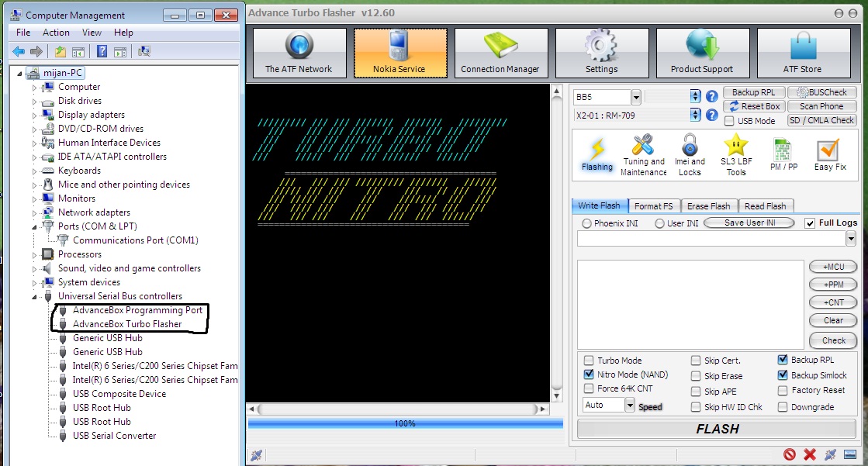Open Tuning and Maintenance tools
The height and width of the screenshot is (466, 868).
pyautogui.click(x=643, y=155)
